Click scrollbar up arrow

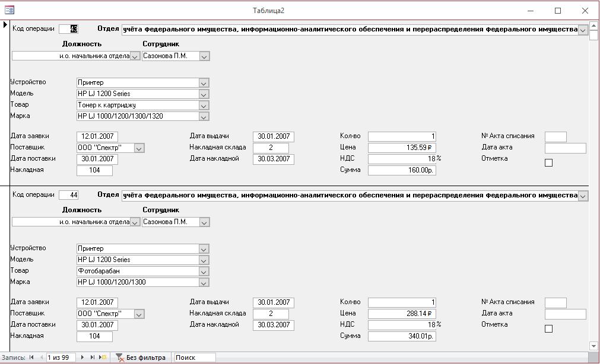coord(593,26)
